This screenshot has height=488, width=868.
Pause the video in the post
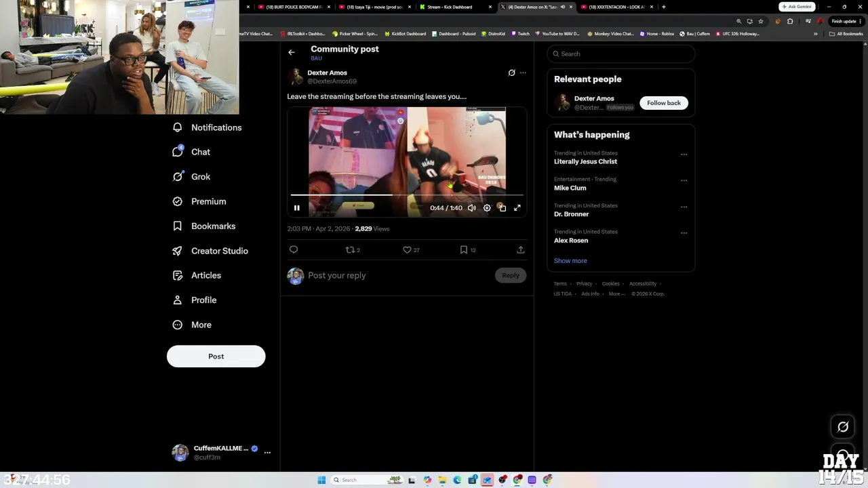[297, 208]
